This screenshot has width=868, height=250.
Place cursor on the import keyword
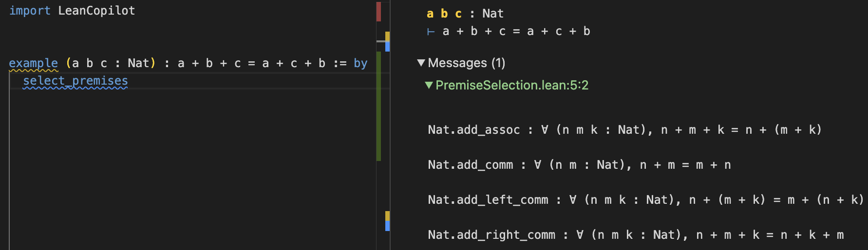(30, 11)
